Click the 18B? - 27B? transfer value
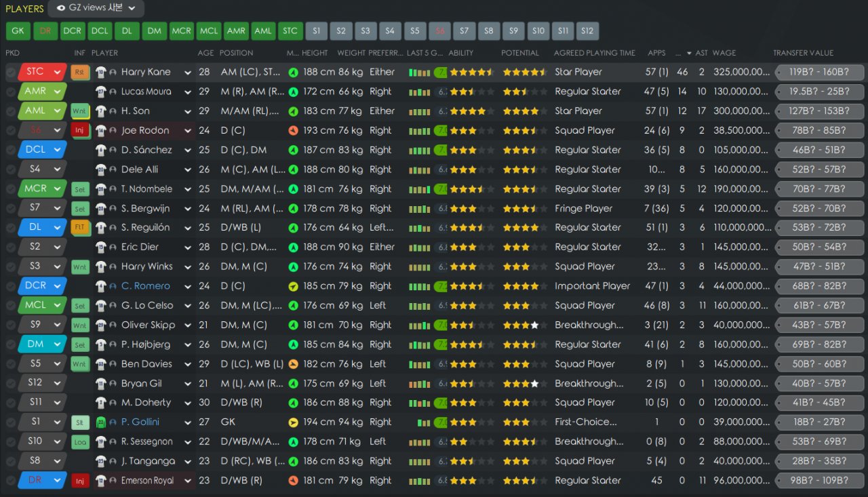868x497 pixels. coord(820,422)
